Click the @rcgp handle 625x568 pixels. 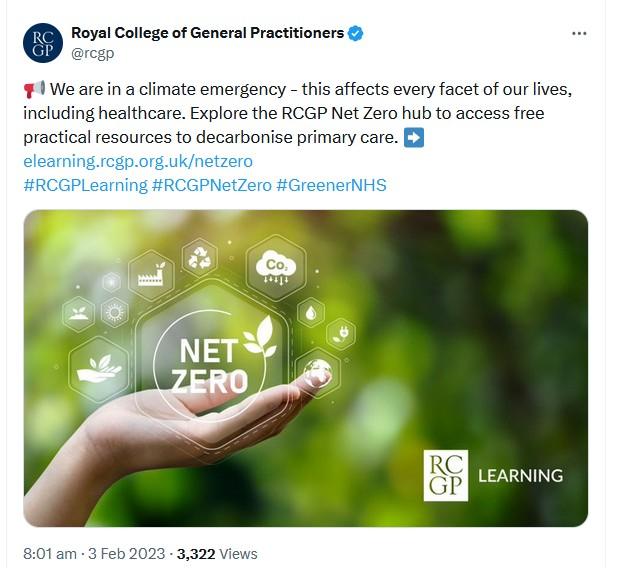point(92,54)
